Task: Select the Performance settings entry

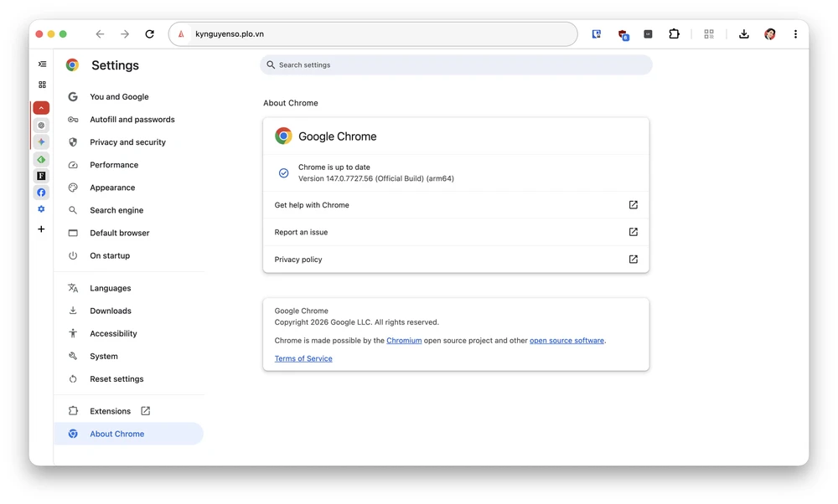Action: pyautogui.click(x=114, y=164)
